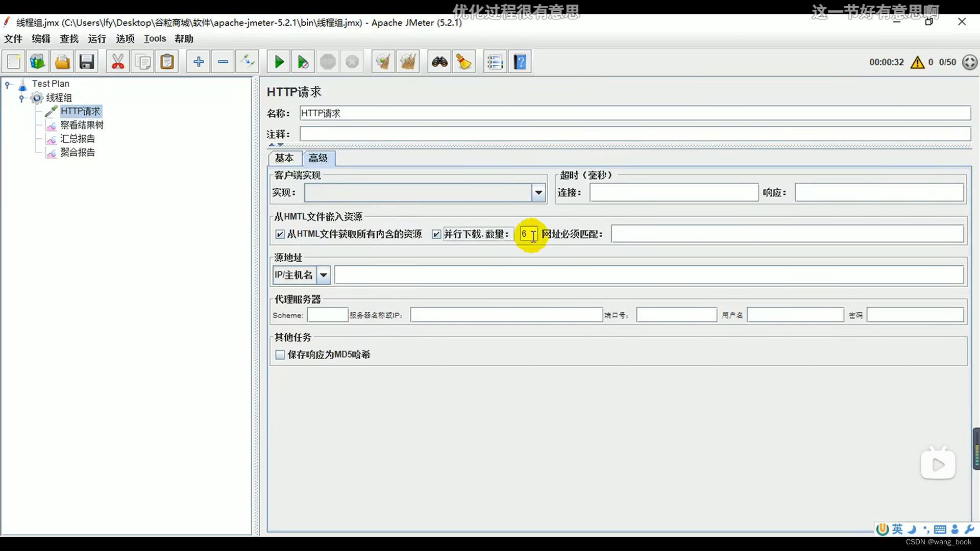
Task: Click the New test plan icon
Action: [x=14, y=62]
